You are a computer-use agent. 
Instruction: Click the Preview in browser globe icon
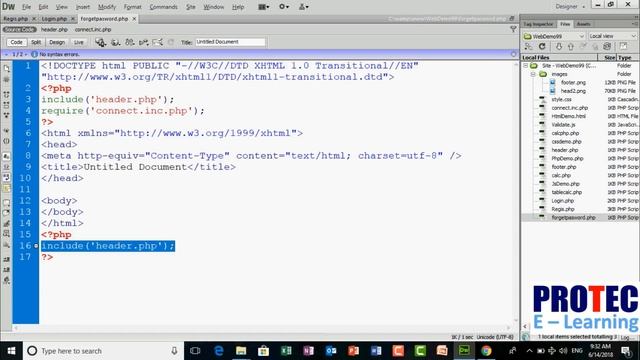click(116, 42)
